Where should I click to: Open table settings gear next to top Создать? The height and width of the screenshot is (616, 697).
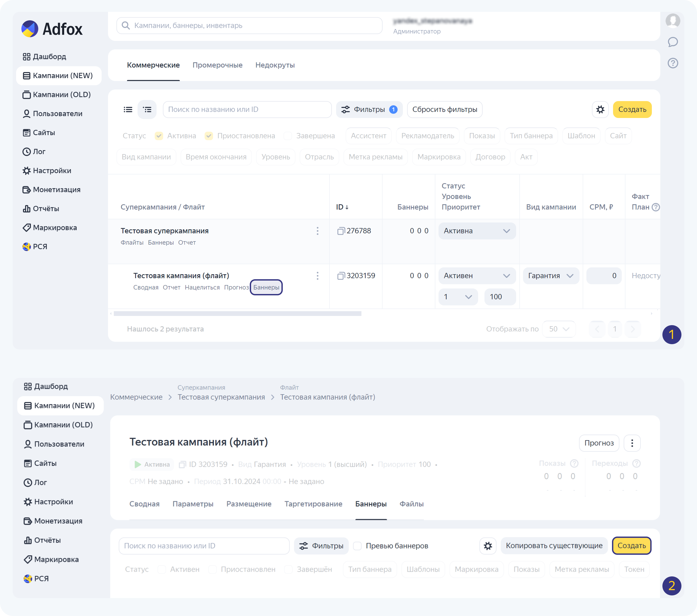pos(600,110)
